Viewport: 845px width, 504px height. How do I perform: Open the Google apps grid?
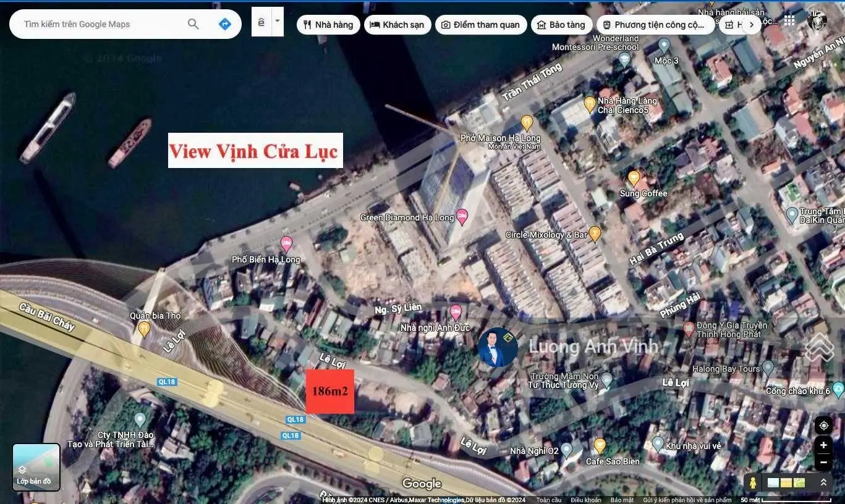(789, 20)
